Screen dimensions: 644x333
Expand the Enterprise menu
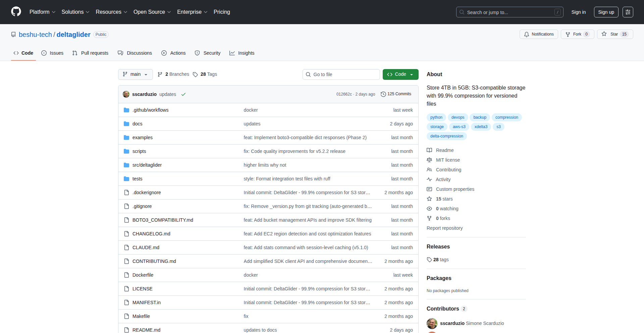pyautogui.click(x=192, y=12)
